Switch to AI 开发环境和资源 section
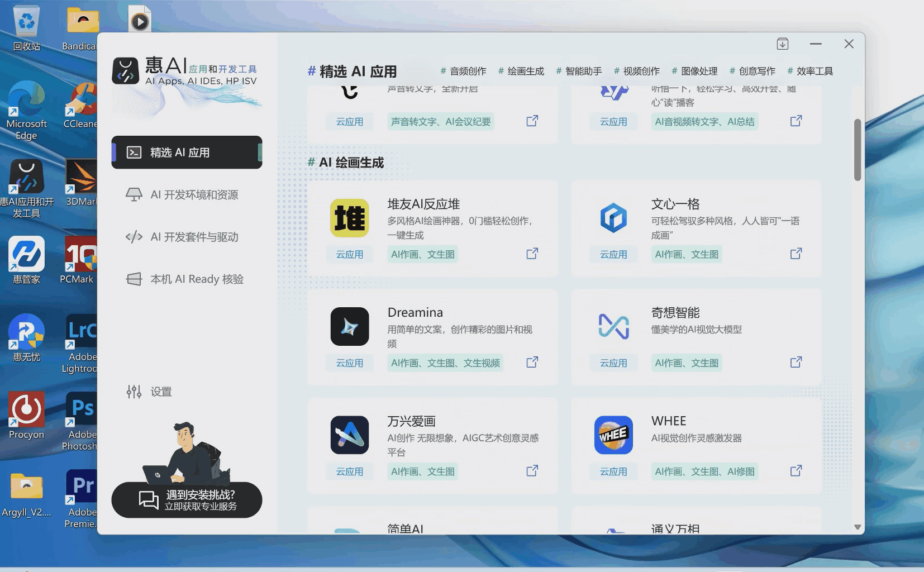Viewport: 924px width, 572px height. point(182,194)
